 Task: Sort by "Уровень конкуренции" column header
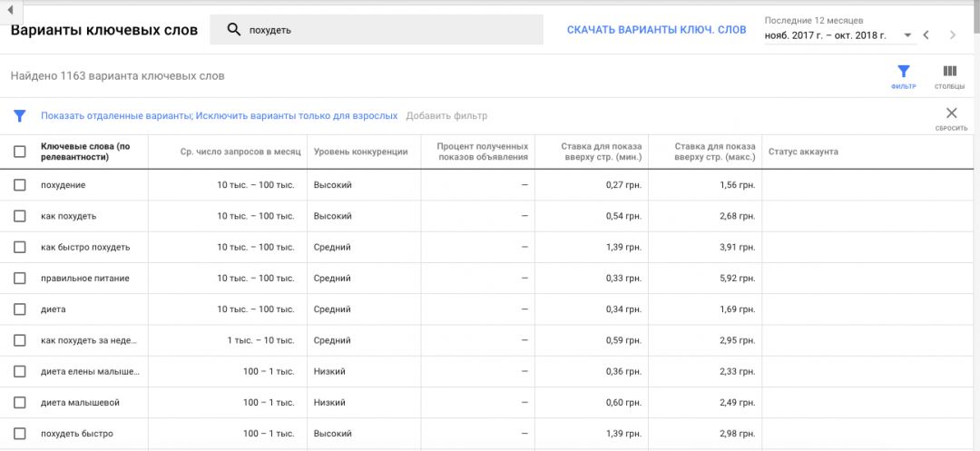click(x=360, y=152)
